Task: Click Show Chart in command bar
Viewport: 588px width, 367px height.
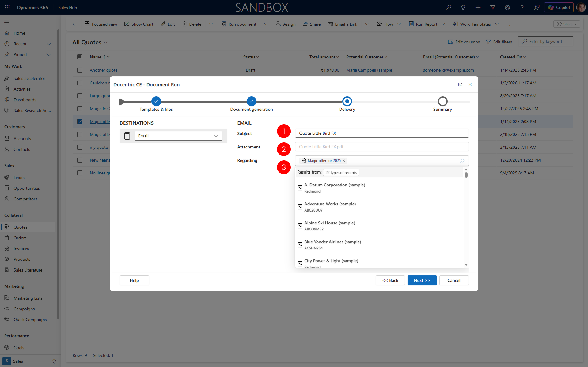Action: (x=138, y=24)
